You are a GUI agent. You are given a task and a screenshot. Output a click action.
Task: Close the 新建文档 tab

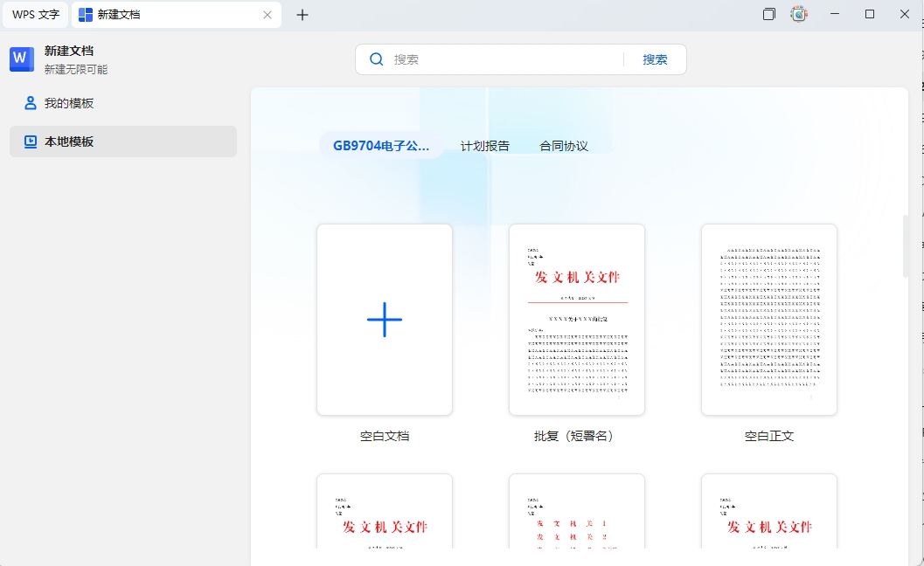pos(268,15)
